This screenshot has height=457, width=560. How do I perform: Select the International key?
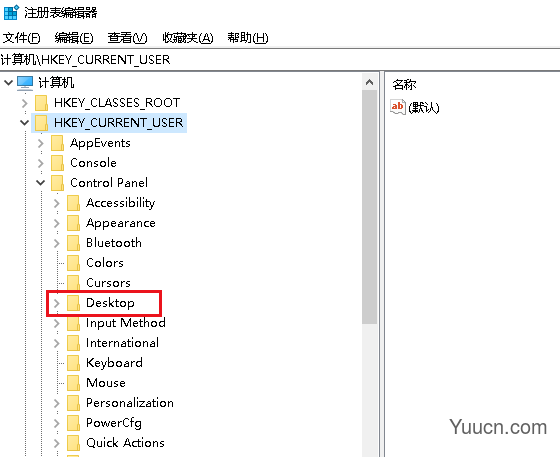122,343
